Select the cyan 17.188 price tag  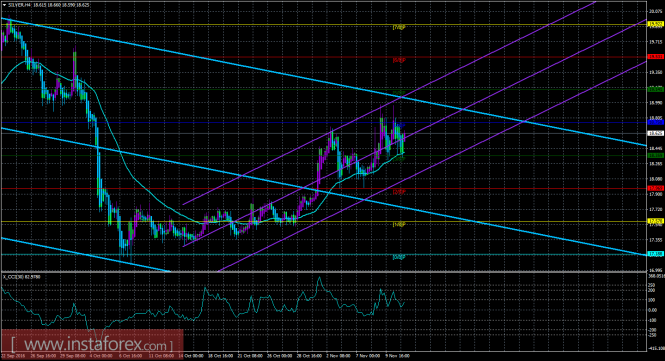click(656, 254)
